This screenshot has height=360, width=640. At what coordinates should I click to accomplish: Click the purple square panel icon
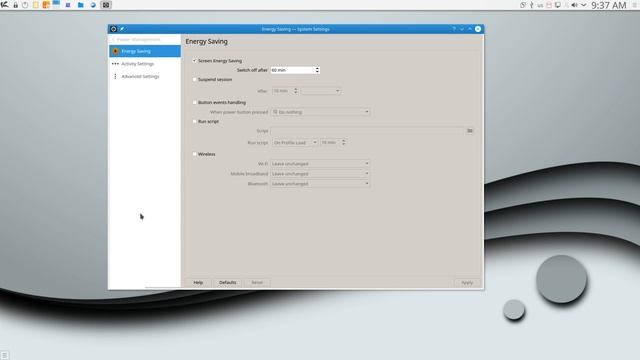click(68, 5)
